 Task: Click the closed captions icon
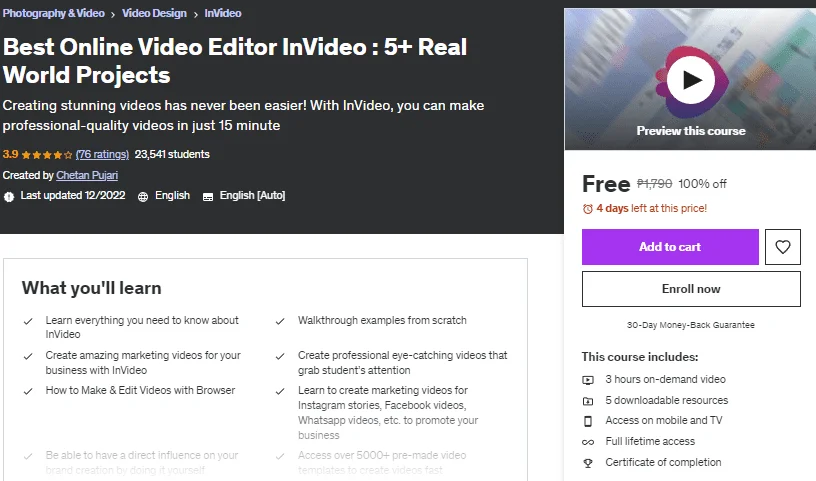pos(208,197)
